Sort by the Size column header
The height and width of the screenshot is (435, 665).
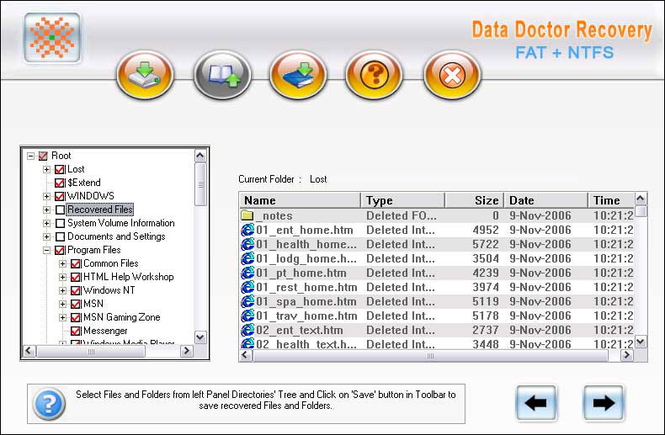tap(474, 200)
